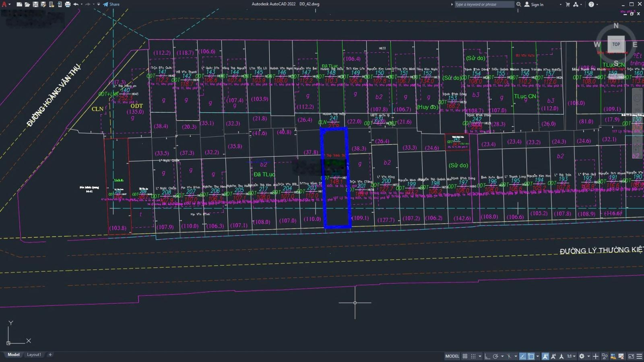
Task: Open the AutoCAD application menu dropdown
Action: 5,4
